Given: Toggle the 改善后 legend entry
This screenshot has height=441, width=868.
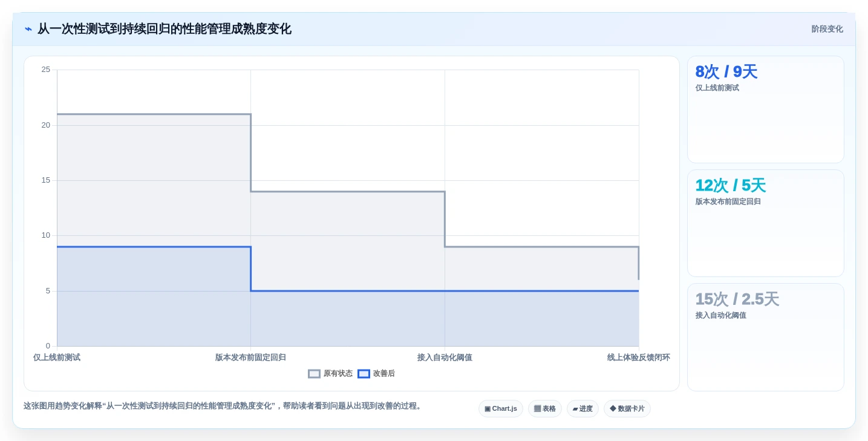Looking at the screenshot, I should 376,374.
